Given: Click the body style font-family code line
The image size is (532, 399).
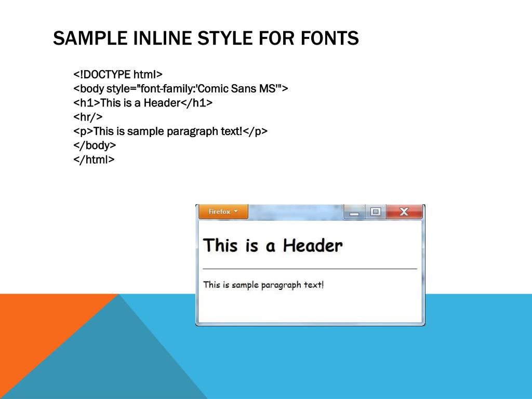Looking at the screenshot, I should point(180,88).
